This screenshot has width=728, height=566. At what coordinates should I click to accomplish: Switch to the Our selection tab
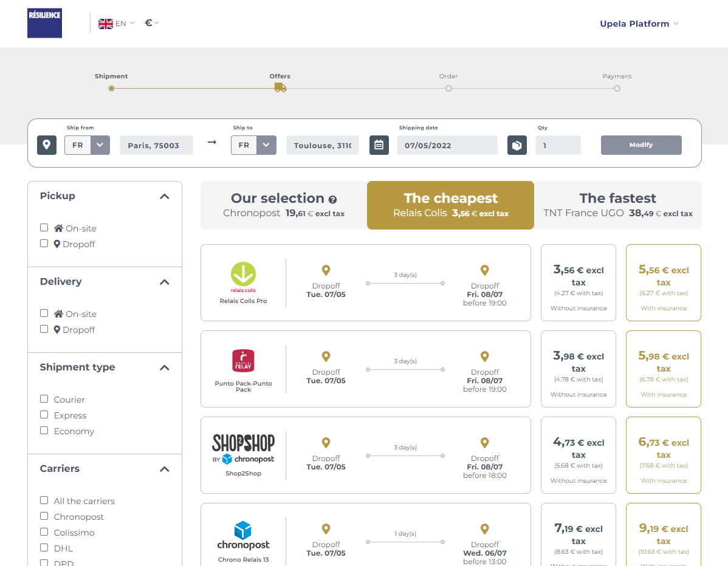click(284, 205)
